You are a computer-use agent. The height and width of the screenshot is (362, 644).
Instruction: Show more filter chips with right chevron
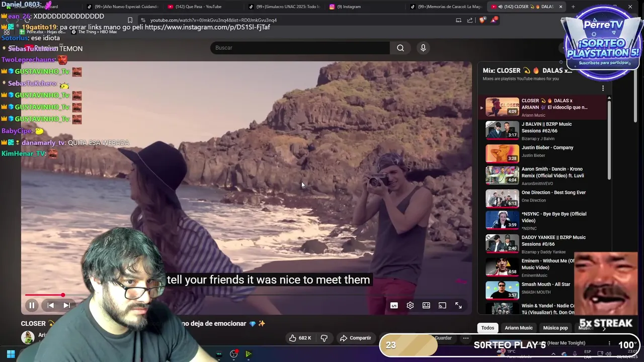604,328
